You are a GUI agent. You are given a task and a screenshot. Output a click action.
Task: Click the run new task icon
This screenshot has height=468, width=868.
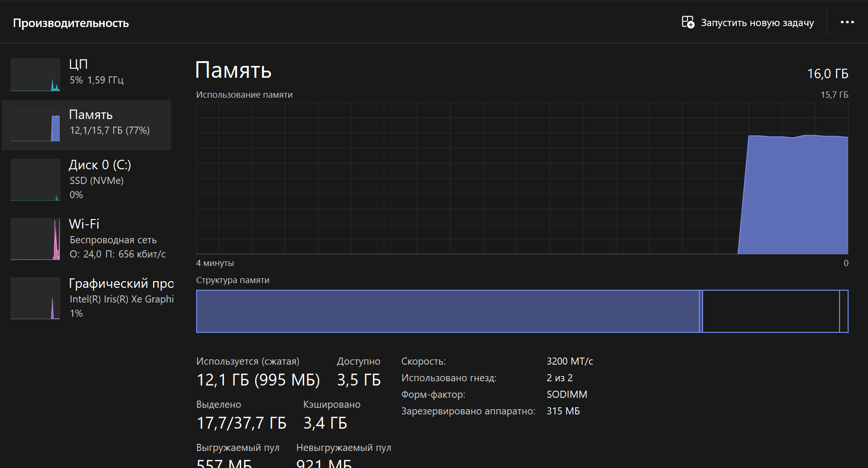[x=687, y=22]
